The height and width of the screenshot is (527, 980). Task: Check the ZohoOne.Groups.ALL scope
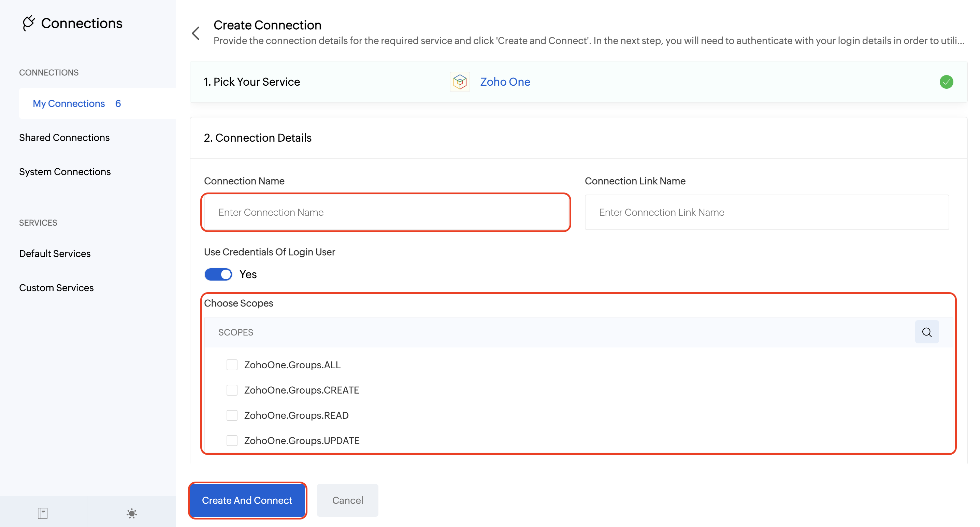point(232,365)
